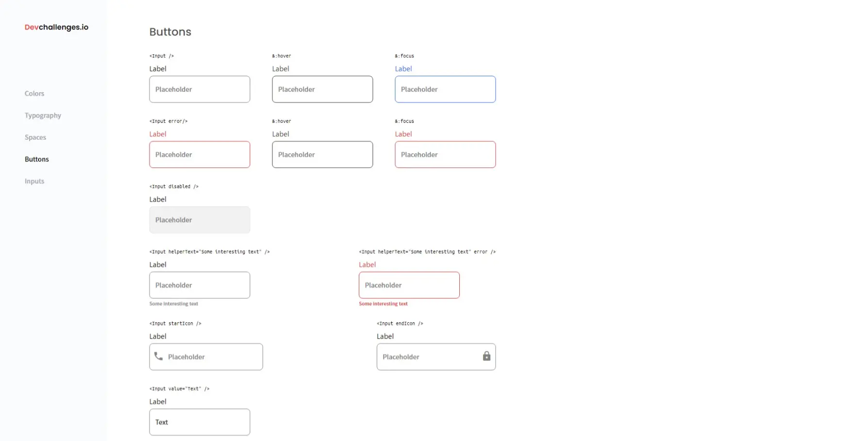Viewport: 868px width, 441px height.
Task: Go to the Spaces section
Action: pyautogui.click(x=35, y=137)
